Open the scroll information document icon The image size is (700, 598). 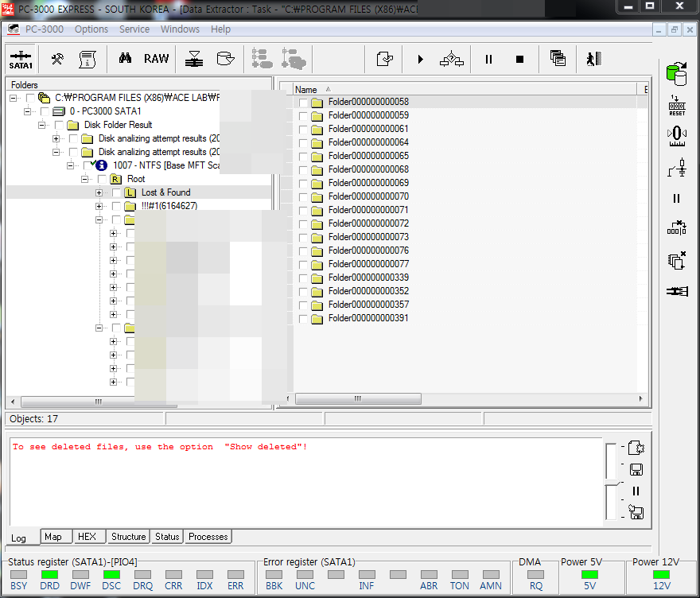[x=87, y=59]
